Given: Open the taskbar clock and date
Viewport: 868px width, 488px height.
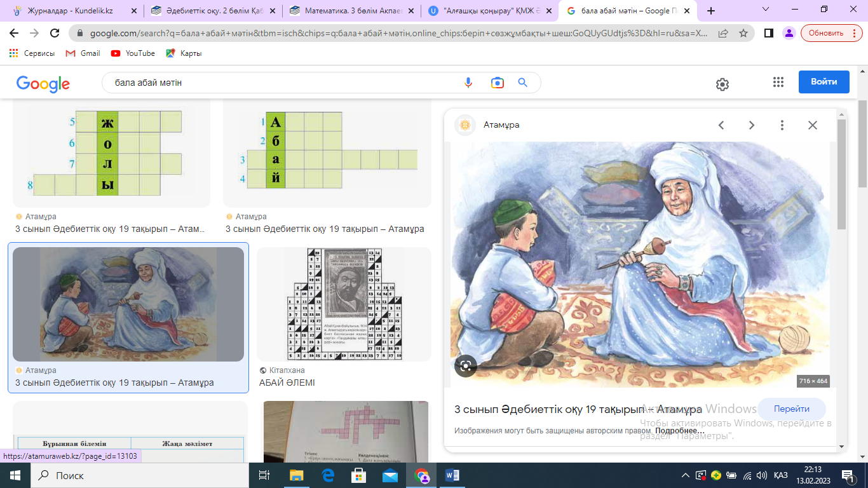Looking at the screenshot, I should (x=813, y=475).
